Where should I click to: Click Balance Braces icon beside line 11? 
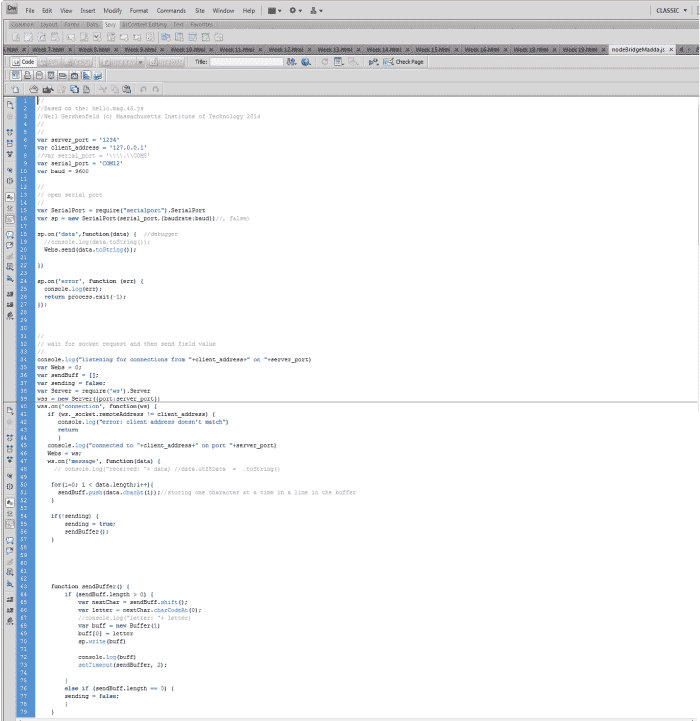pos(10,181)
